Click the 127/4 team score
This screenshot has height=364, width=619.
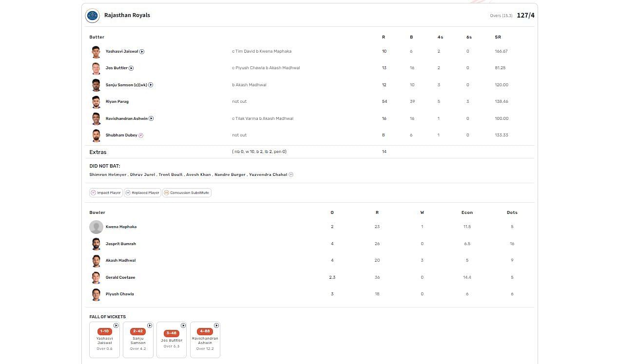point(525,16)
